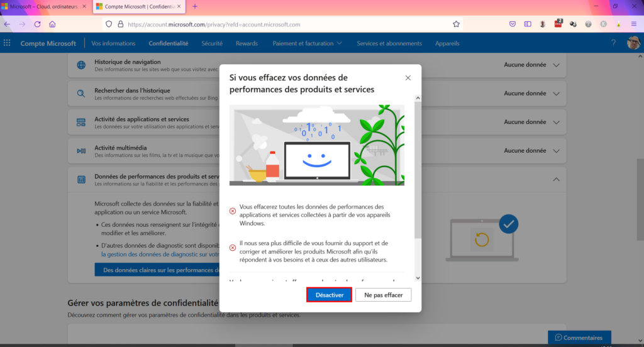The height and width of the screenshot is (347, 644).
Task: Open the red extension with badge 2
Action: pos(558,24)
